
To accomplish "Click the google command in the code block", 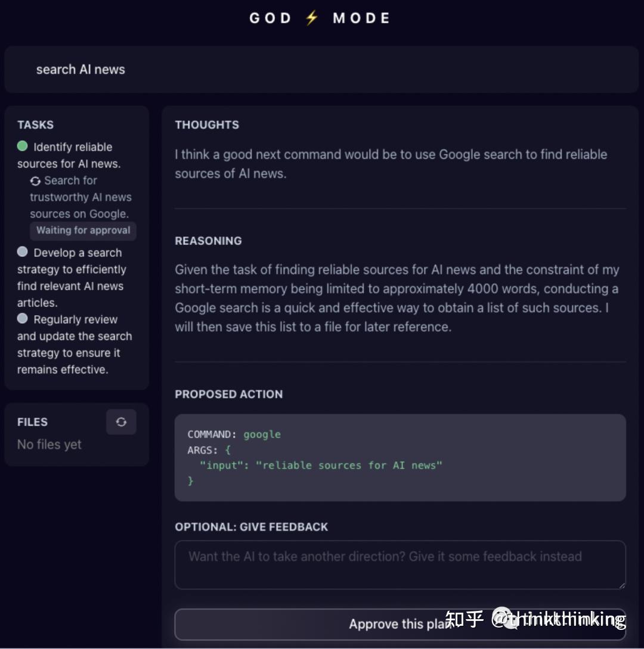I will click(x=262, y=434).
